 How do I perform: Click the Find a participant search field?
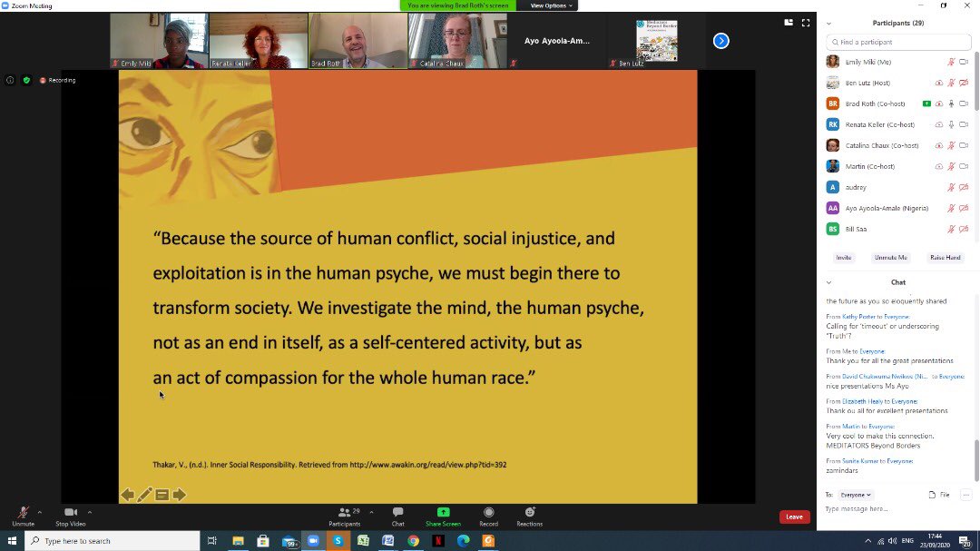(898, 42)
